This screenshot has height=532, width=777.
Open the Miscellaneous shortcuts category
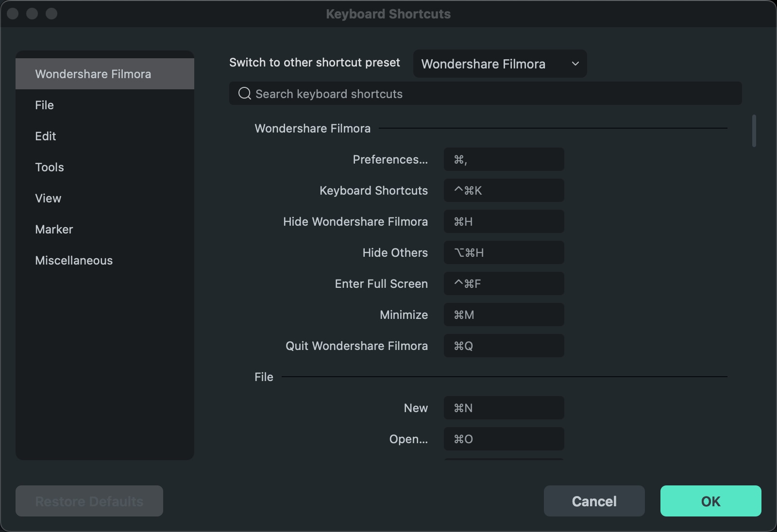(74, 260)
